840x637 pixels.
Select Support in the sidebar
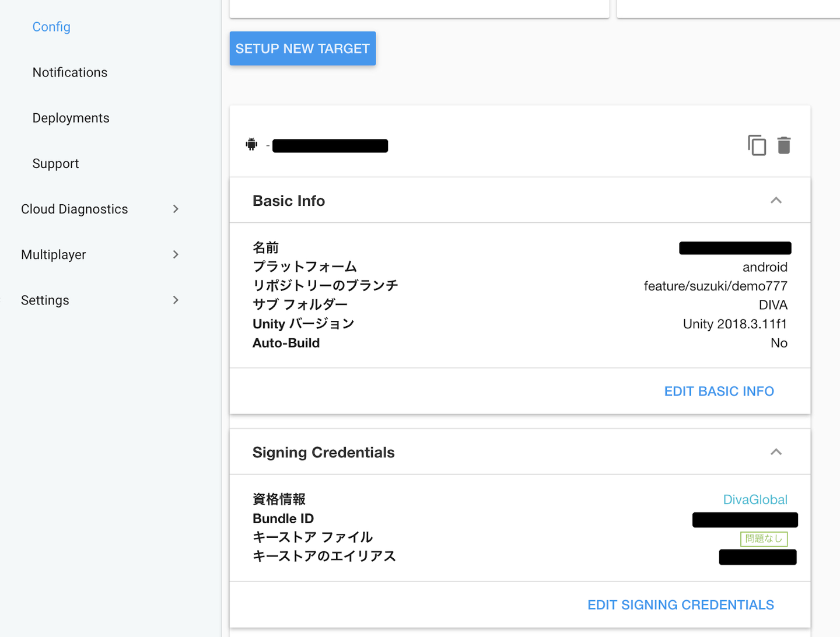click(x=55, y=163)
